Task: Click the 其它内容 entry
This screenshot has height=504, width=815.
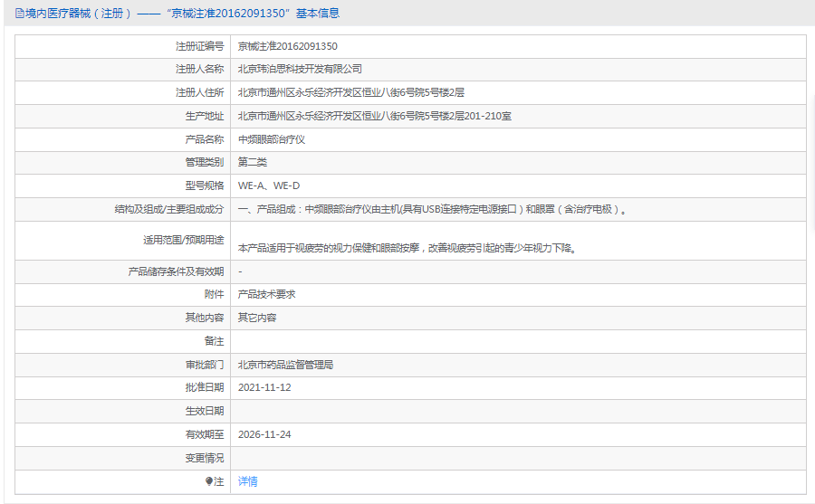Action: click(257, 318)
